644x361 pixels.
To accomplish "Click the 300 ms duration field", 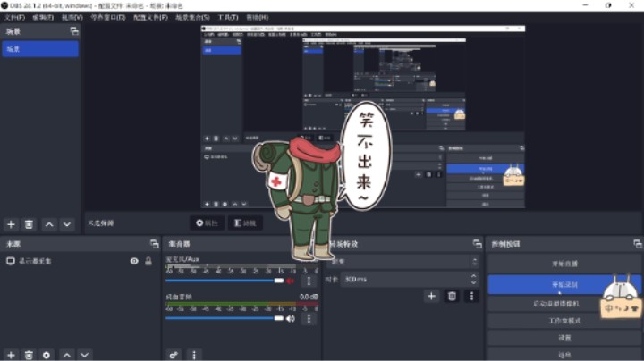I will pos(404,280).
